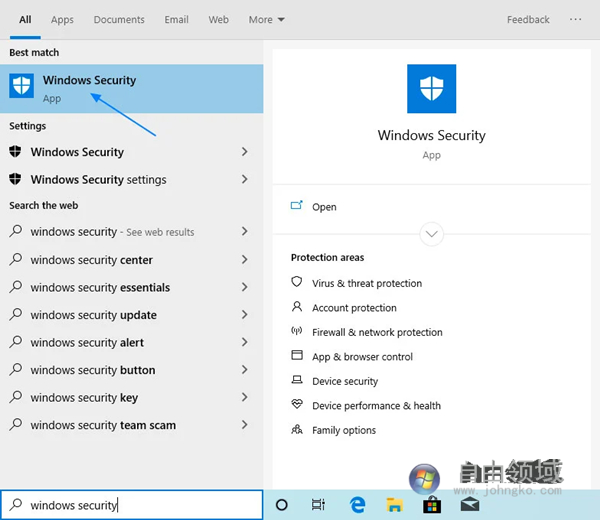Click the App & browser control window icon
This screenshot has width=600, height=520.
point(297,355)
